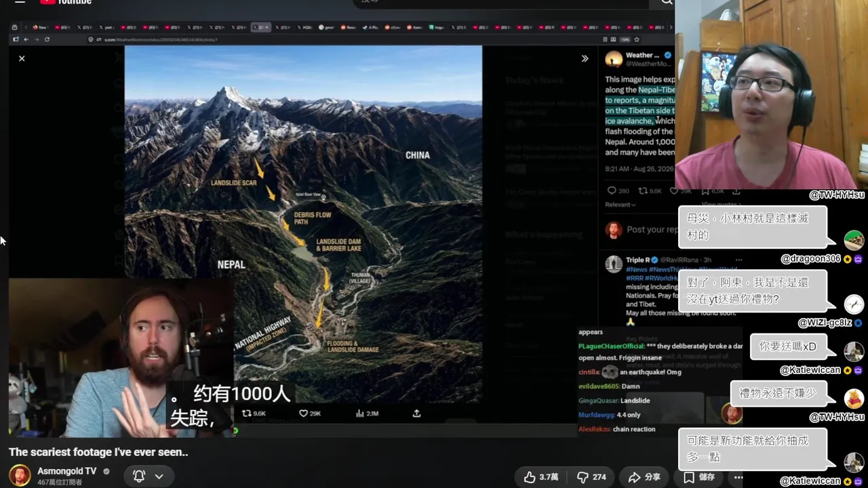Screen dimensions: 868x488
Task: Click repost icon below the photo
Action: (247, 413)
